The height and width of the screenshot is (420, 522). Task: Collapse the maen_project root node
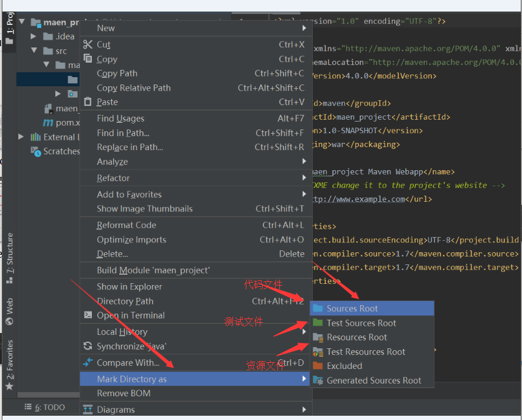22,22
